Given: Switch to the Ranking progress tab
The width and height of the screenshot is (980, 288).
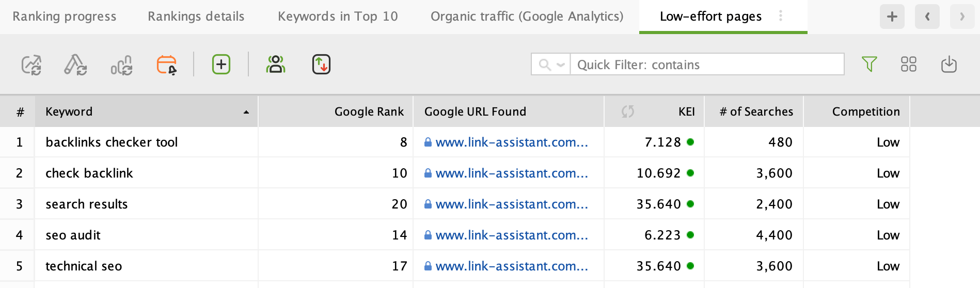Looking at the screenshot, I should 65,17.
